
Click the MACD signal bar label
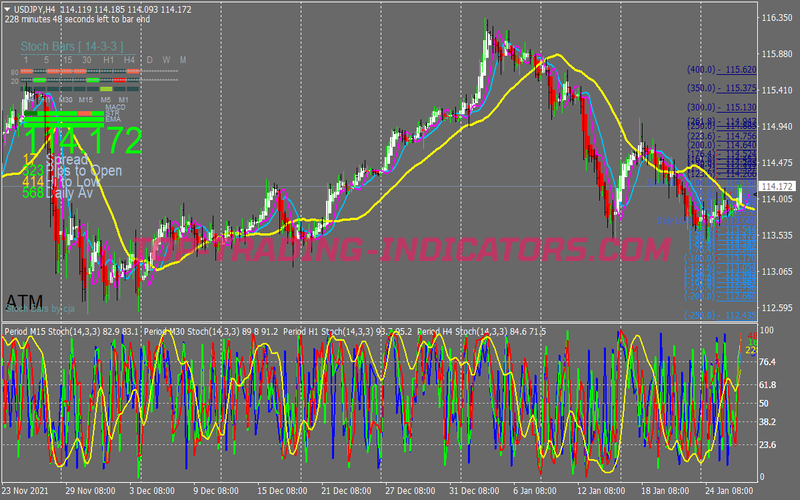(x=115, y=107)
